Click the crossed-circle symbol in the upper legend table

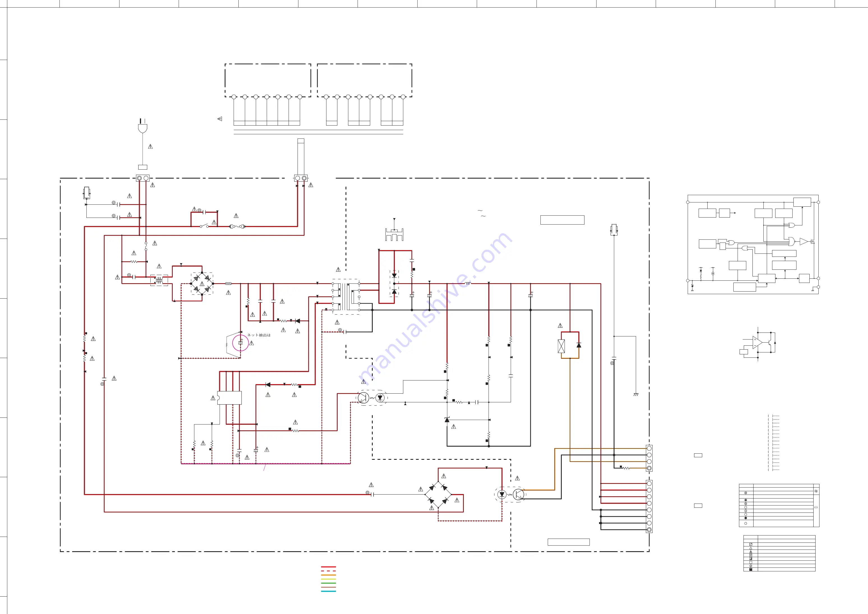745,493
